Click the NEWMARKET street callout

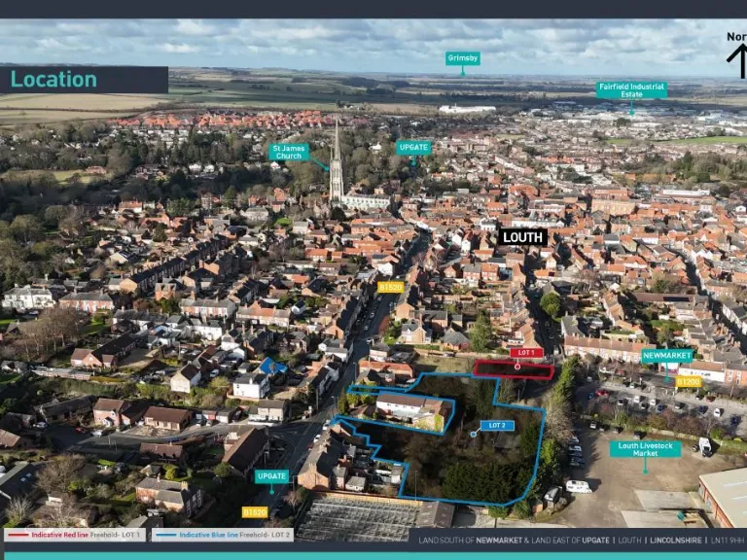click(x=666, y=357)
